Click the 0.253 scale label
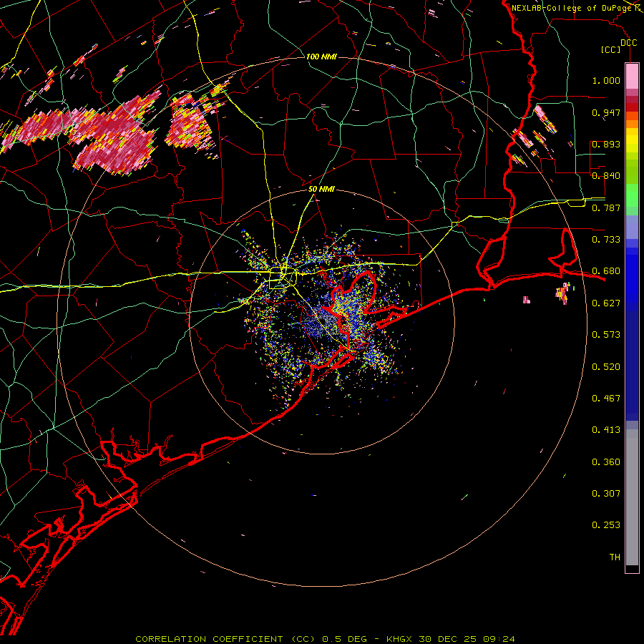The height and width of the screenshot is (644, 644). point(606,525)
